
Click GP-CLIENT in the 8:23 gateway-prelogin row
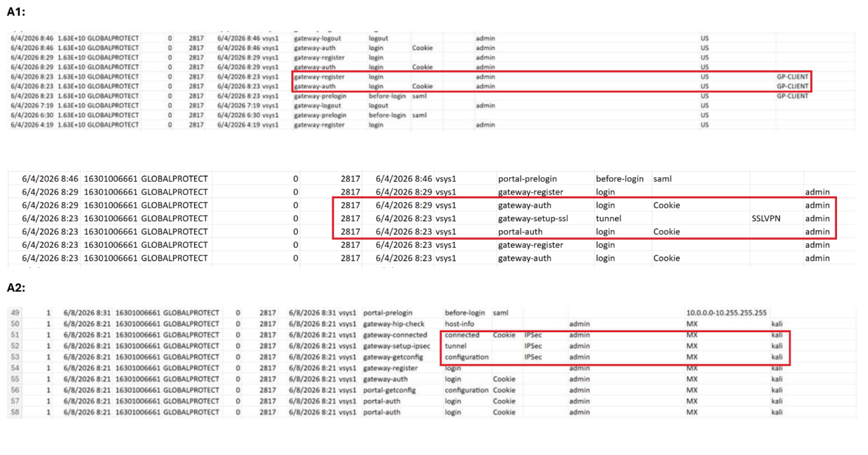[792, 96]
